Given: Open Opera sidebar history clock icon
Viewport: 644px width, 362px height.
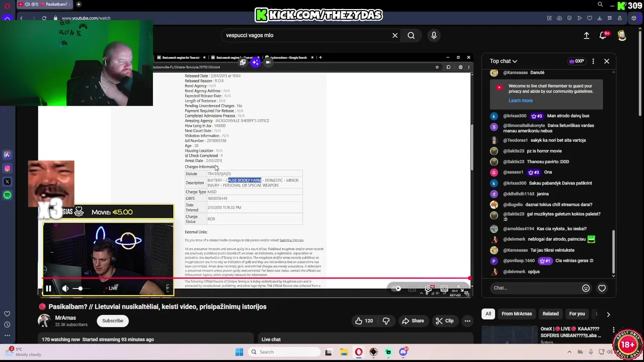Looking at the screenshot, I should pyautogui.click(x=7, y=324).
